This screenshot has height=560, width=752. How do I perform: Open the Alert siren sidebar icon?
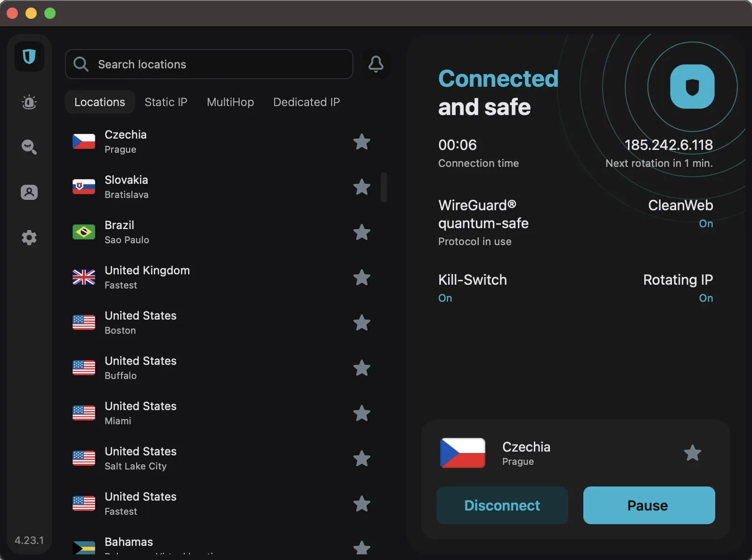click(29, 102)
